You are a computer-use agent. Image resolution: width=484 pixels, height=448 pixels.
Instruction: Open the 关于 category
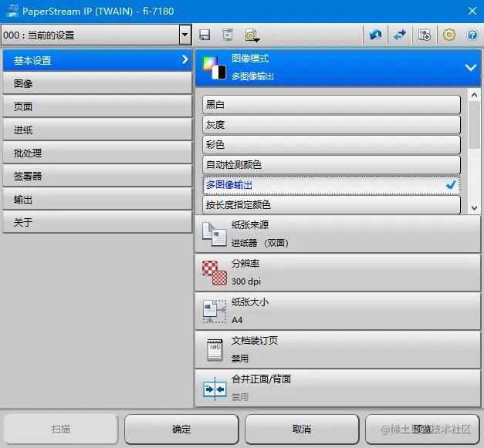(97, 222)
